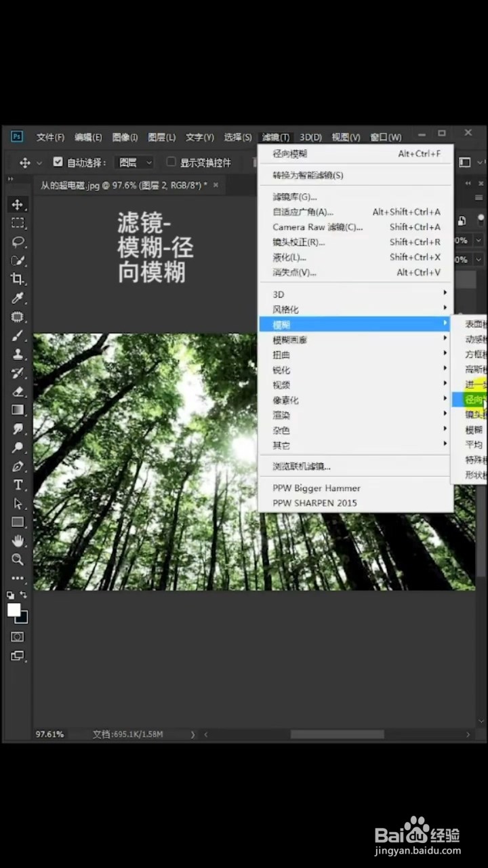Change screen mode icon in toolbox
This screenshot has height=868, width=488.
[x=18, y=656]
